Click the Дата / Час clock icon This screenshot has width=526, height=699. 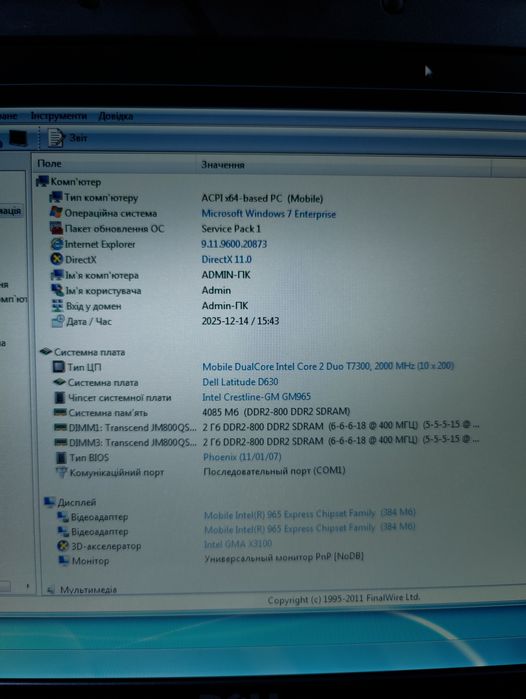click(x=58, y=321)
